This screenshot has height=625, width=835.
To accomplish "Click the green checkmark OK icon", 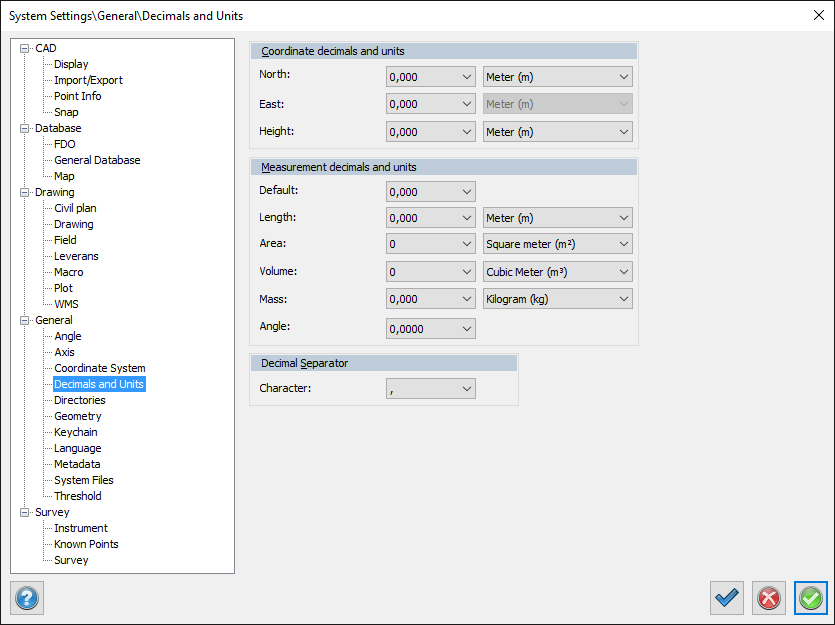I will click(811, 598).
